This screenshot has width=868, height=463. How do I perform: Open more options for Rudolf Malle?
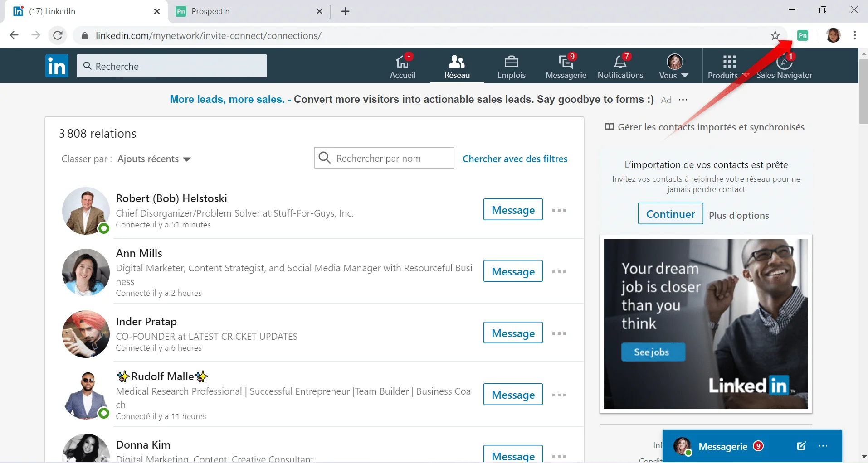pos(559,395)
